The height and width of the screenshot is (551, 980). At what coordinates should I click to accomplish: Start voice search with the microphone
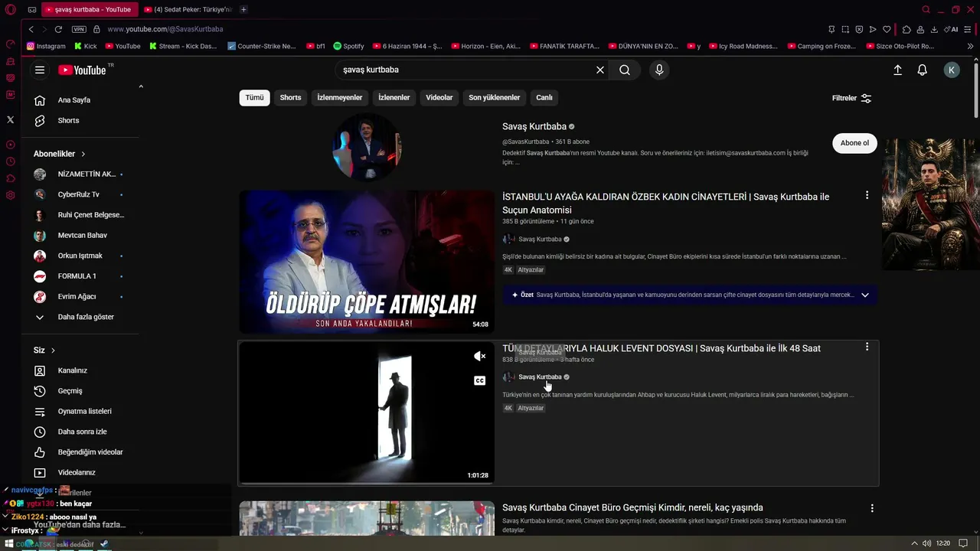click(x=659, y=70)
